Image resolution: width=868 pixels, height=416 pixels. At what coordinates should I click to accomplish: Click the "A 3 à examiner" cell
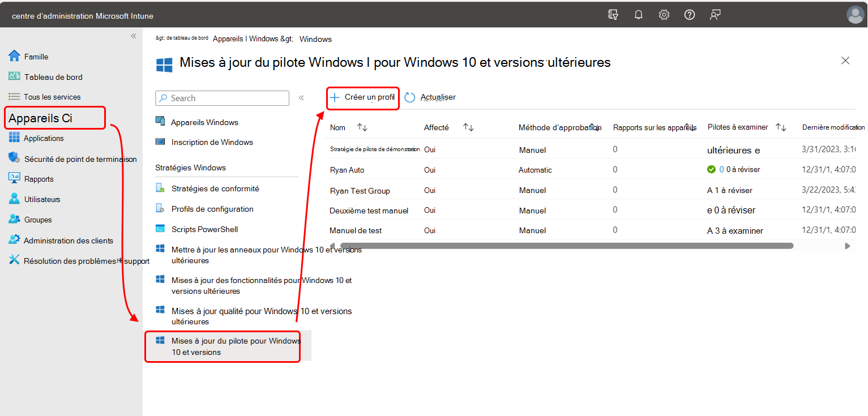tap(736, 231)
